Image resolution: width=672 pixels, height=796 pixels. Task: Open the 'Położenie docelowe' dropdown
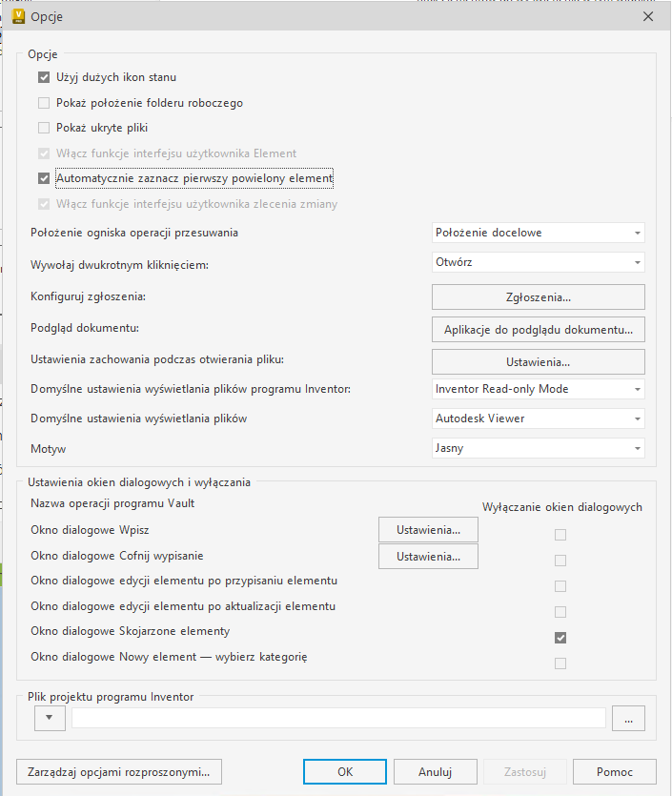pos(539,233)
